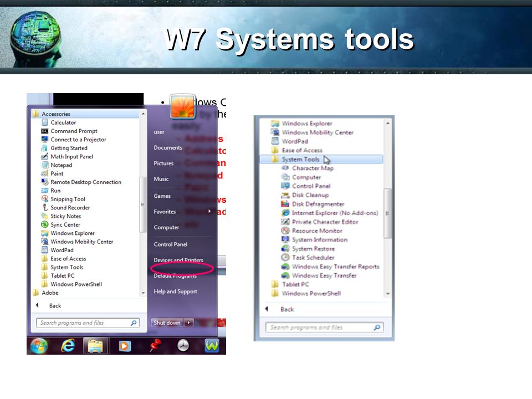Open the file explorer taskbar icon

(95, 346)
